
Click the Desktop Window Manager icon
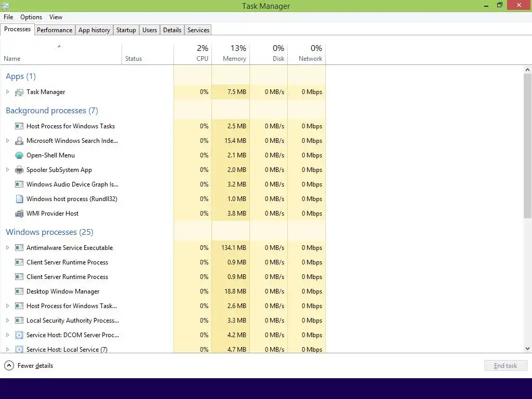click(x=19, y=291)
